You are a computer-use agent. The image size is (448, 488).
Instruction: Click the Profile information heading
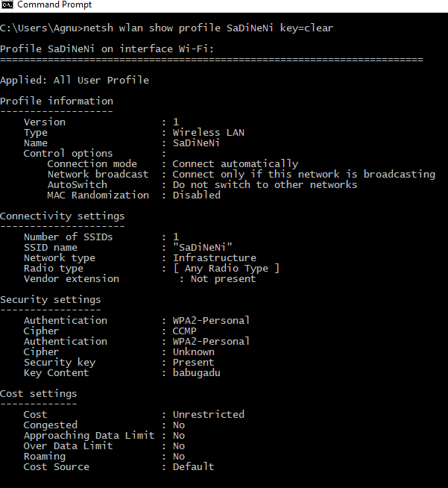[57, 101]
